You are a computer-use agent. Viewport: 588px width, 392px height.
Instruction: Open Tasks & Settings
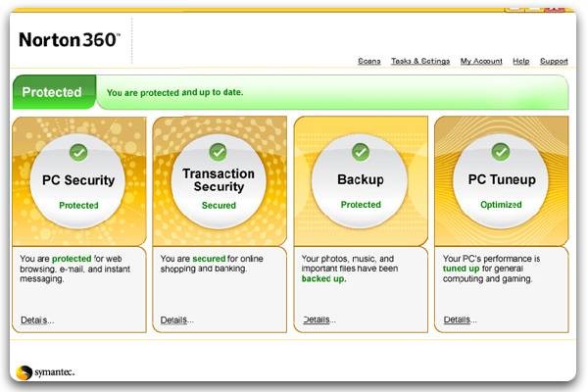(420, 61)
